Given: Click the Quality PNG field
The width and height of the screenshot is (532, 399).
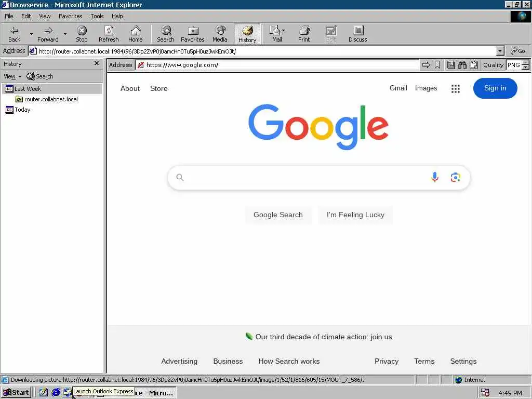Looking at the screenshot, I should pos(514,65).
